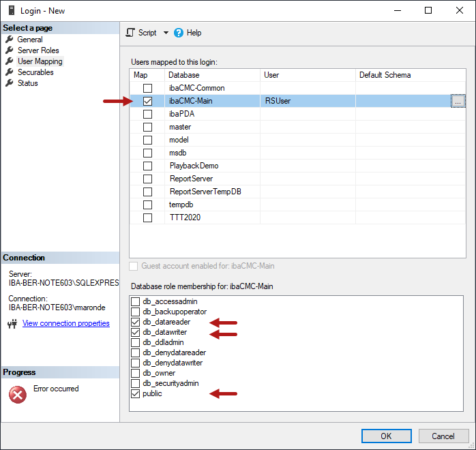Viewport: 476px width, 450px height.
Task: Click the wrench icon beside General
Action: tap(10, 39)
